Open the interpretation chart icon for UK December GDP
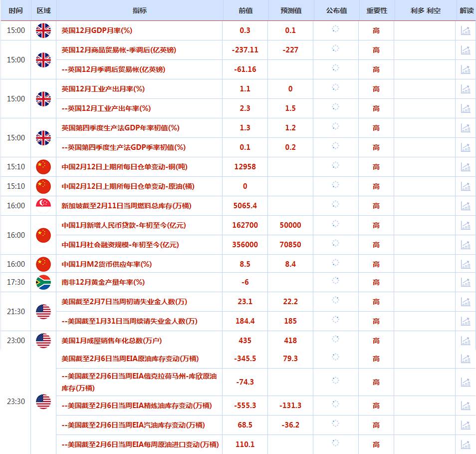The width and height of the screenshot is (476, 454). tap(465, 30)
